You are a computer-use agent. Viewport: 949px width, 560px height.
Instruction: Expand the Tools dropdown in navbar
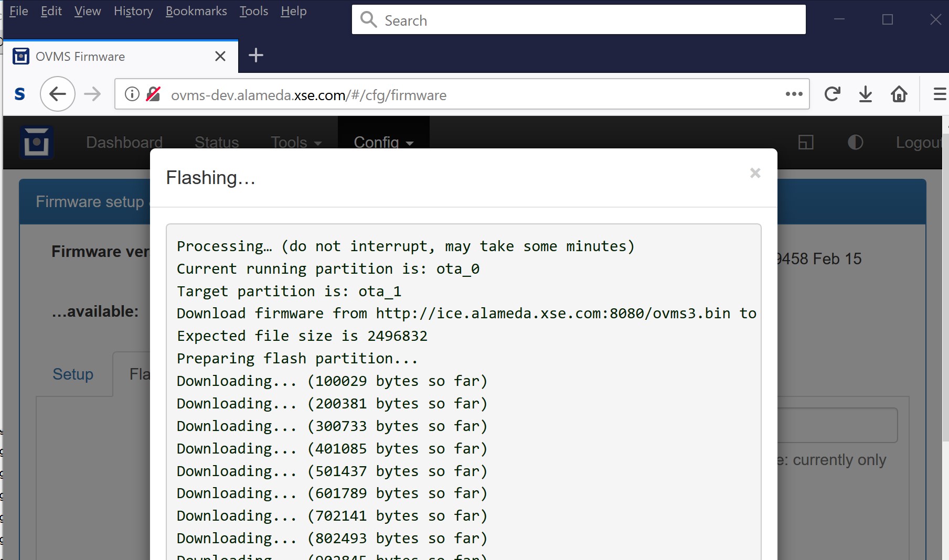tap(296, 142)
